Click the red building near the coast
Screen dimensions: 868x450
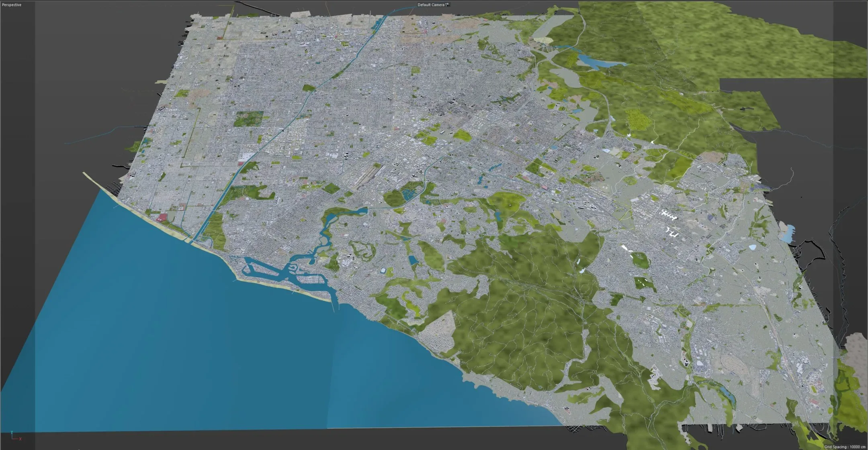(x=161, y=217)
